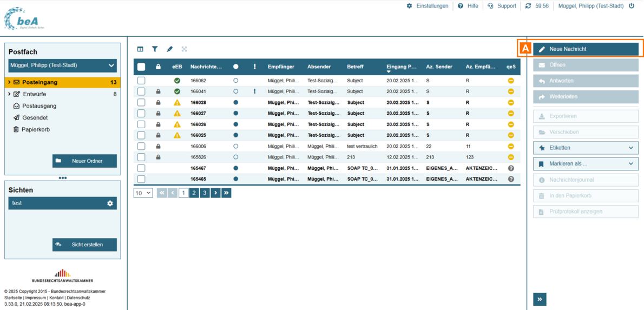Viewport: 644px width, 310px height.
Task: Click green eEB check for message 166062
Action: coord(177,81)
